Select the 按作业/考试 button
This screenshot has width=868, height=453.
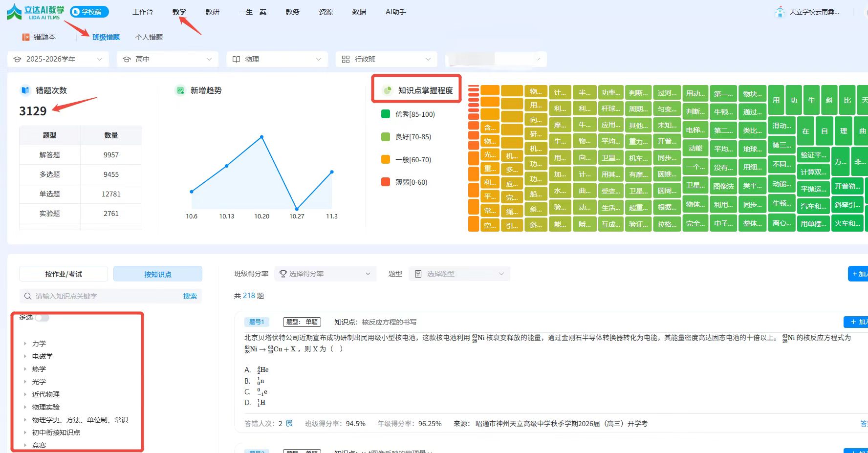(x=64, y=274)
